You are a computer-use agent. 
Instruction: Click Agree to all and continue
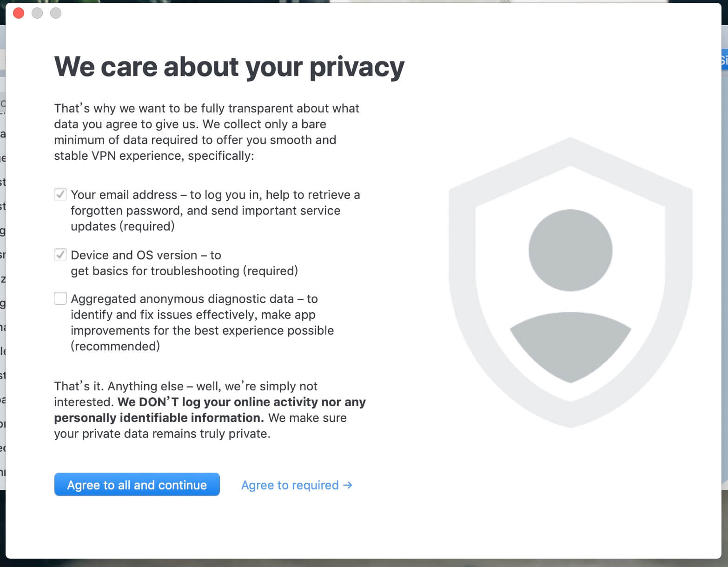(x=137, y=485)
